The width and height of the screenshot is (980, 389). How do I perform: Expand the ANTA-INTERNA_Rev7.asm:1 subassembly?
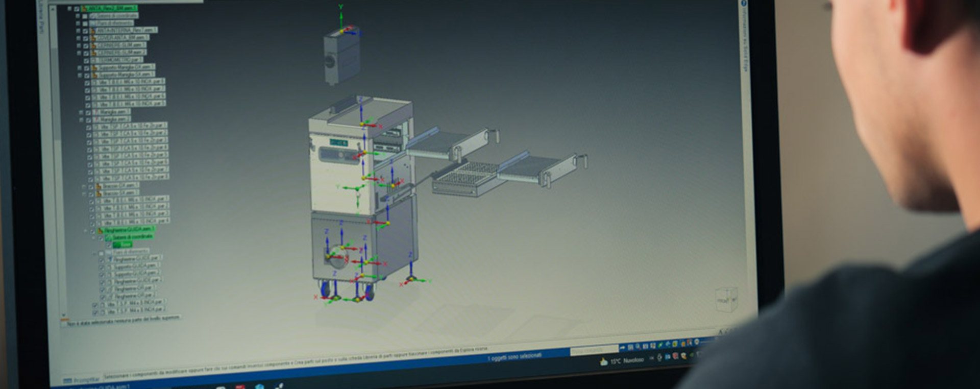(78, 31)
